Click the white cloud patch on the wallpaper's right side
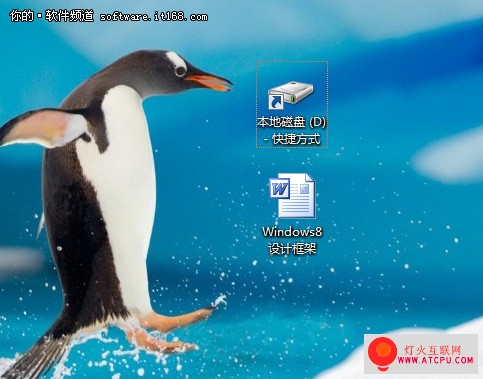Viewport: 483px width, 379px height. pos(448,157)
